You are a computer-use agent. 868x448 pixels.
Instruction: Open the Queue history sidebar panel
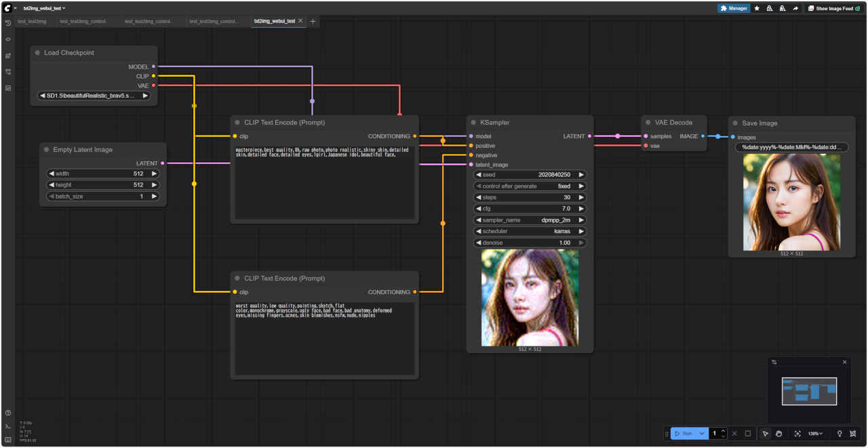tap(8, 23)
